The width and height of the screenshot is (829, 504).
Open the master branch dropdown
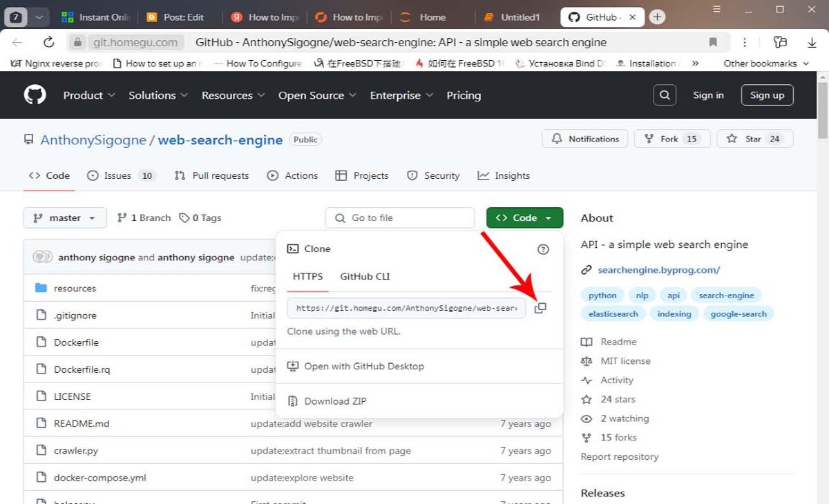(65, 217)
